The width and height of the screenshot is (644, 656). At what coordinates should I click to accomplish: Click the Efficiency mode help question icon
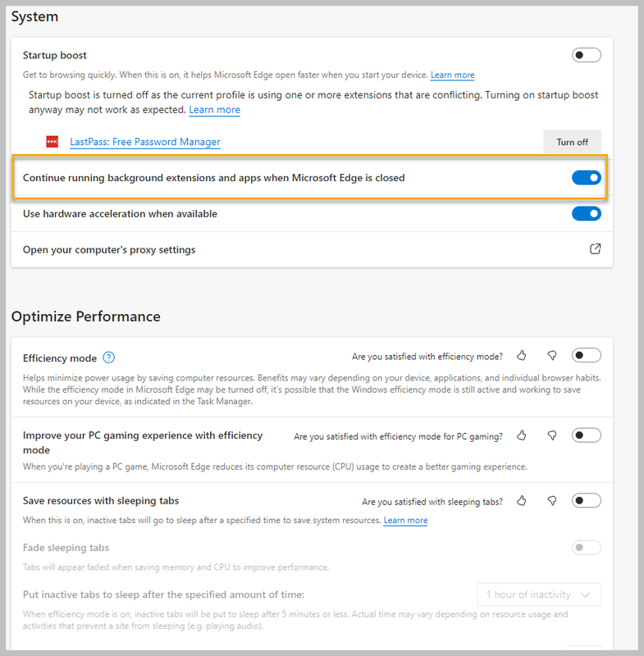pyautogui.click(x=109, y=358)
